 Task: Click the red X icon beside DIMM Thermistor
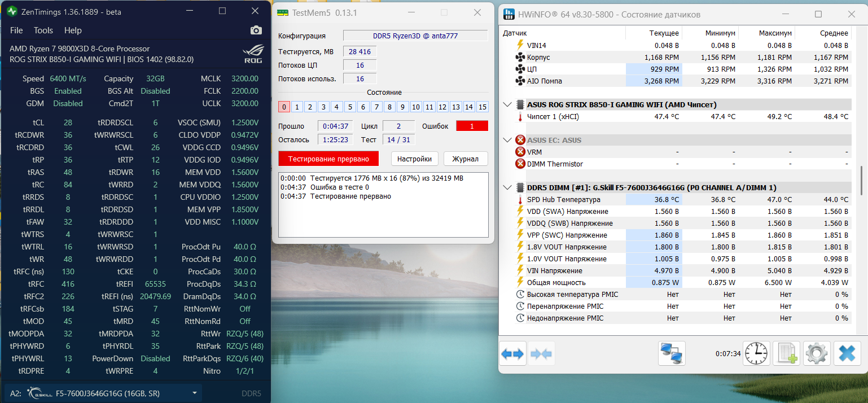(x=520, y=164)
